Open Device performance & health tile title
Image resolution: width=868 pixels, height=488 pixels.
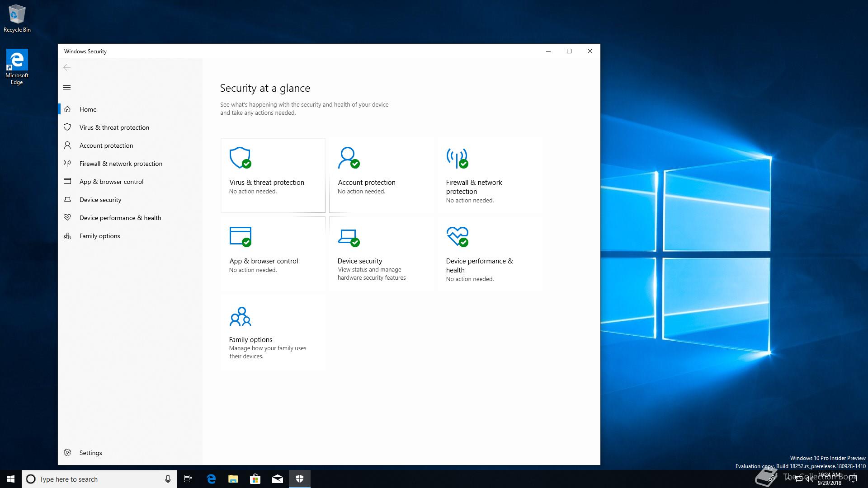pyautogui.click(x=479, y=266)
